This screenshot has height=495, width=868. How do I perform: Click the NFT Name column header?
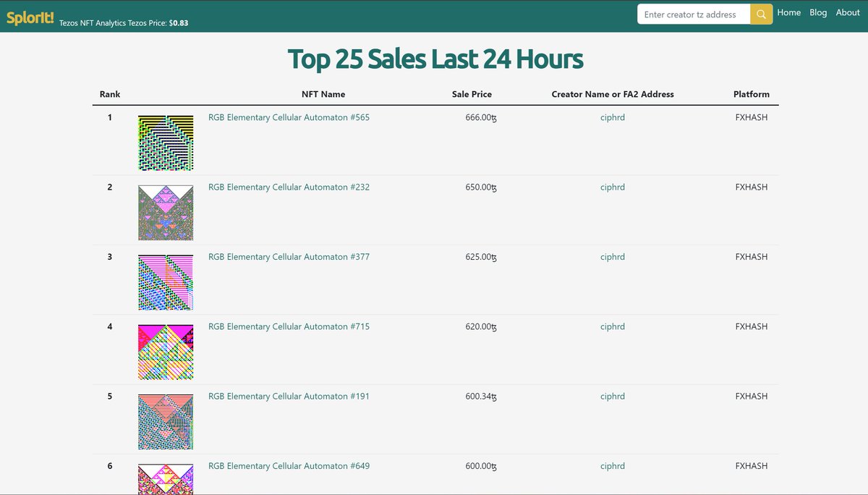pyautogui.click(x=323, y=94)
